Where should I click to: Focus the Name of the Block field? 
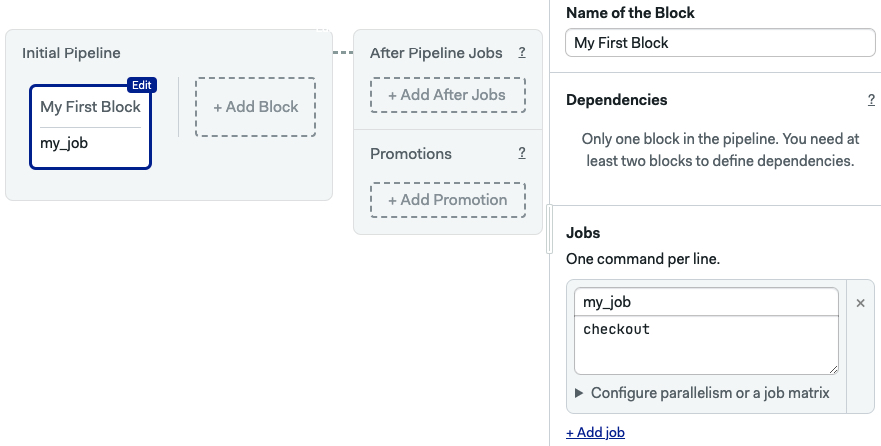(x=720, y=43)
